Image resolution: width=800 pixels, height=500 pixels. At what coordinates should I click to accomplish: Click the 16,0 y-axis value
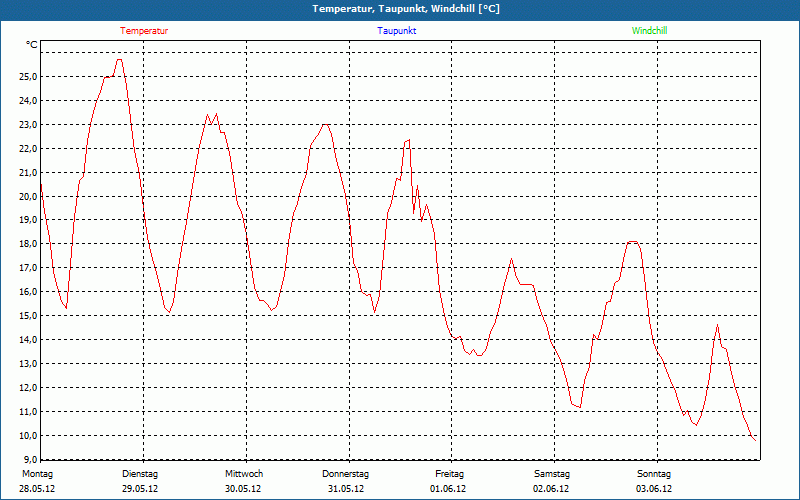coord(28,292)
